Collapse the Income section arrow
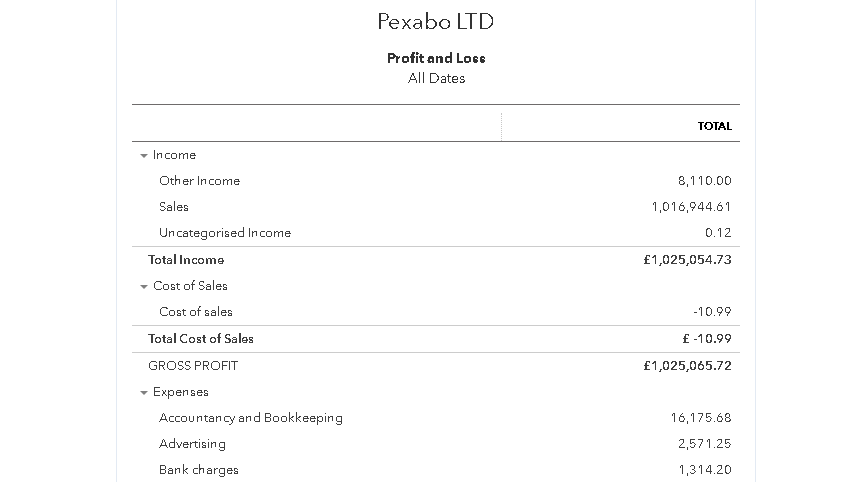The height and width of the screenshot is (482, 861). [x=144, y=156]
